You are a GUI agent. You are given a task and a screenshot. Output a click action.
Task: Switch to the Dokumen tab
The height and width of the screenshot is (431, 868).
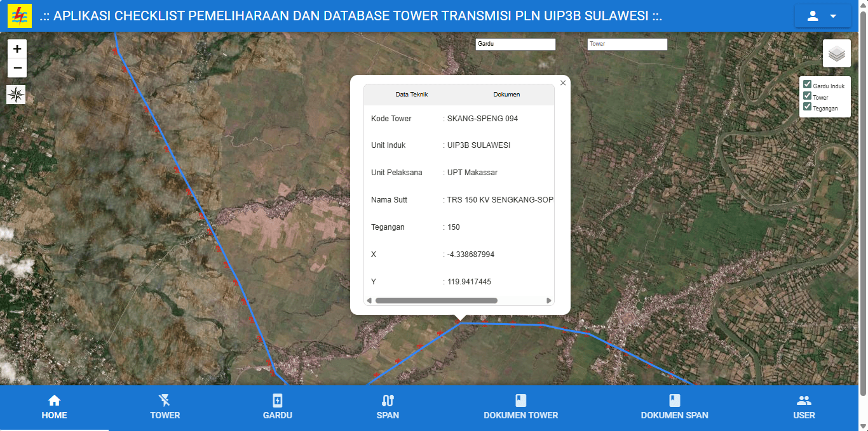(506, 95)
